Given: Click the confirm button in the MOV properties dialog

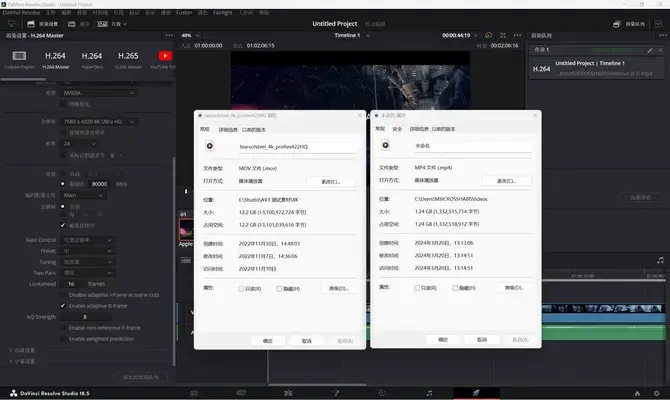Looking at the screenshot, I should pyautogui.click(x=267, y=341).
